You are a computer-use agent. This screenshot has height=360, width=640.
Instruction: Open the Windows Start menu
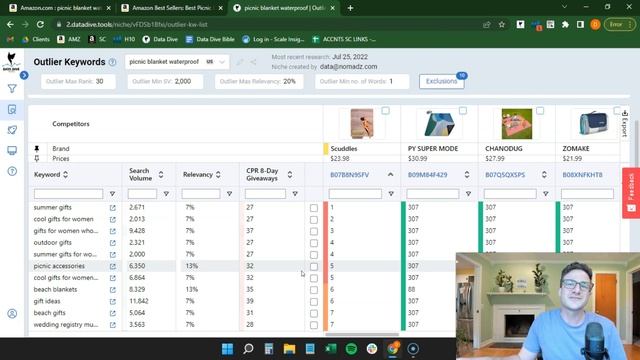click(227, 349)
